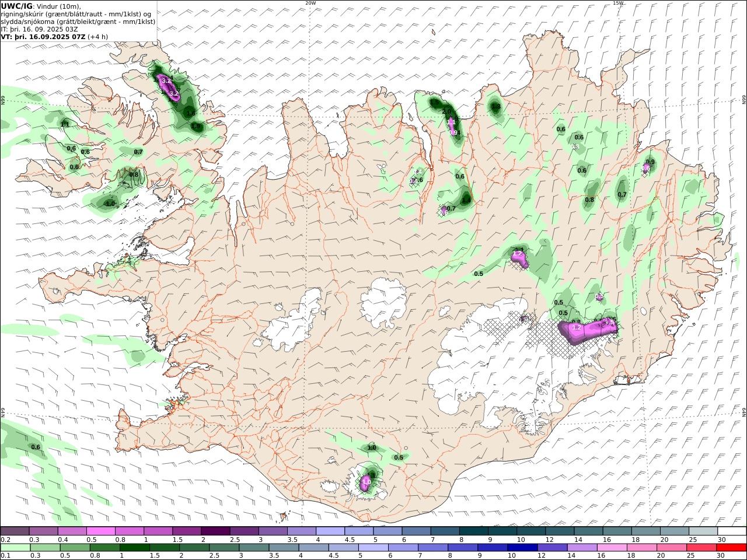Pick top-row legend swatch labelled 4
This screenshot has height=560, width=747.
coord(330,531)
